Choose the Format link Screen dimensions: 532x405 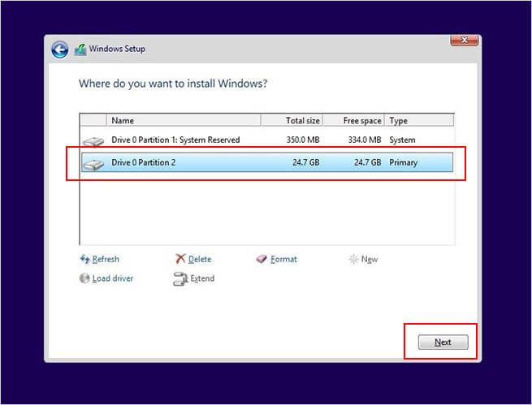click(283, 259)
